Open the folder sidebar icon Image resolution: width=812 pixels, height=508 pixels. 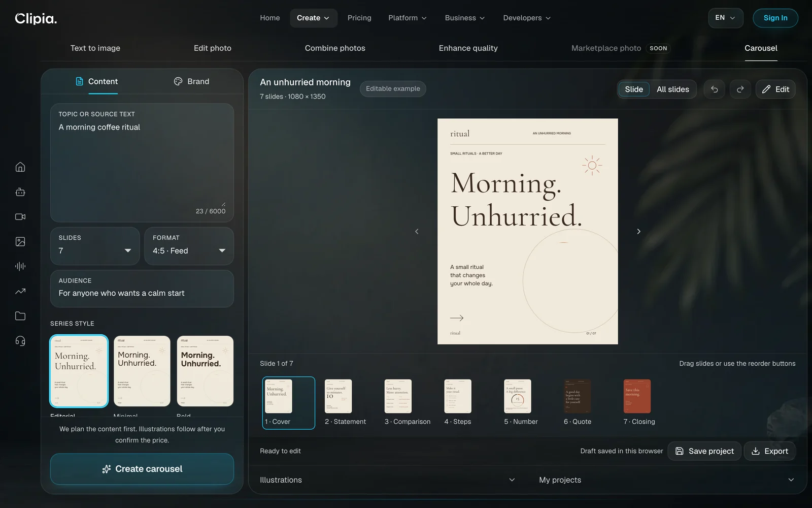(20, 316)
